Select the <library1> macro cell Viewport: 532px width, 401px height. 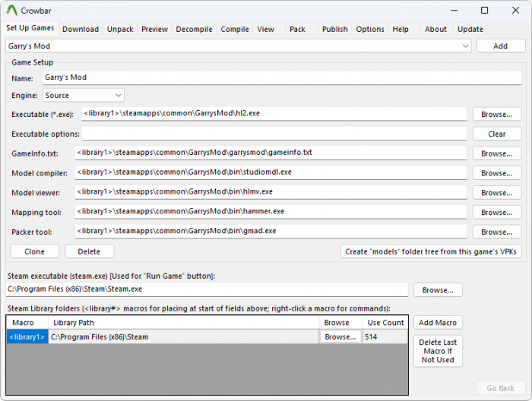click(x=27, y=336)
